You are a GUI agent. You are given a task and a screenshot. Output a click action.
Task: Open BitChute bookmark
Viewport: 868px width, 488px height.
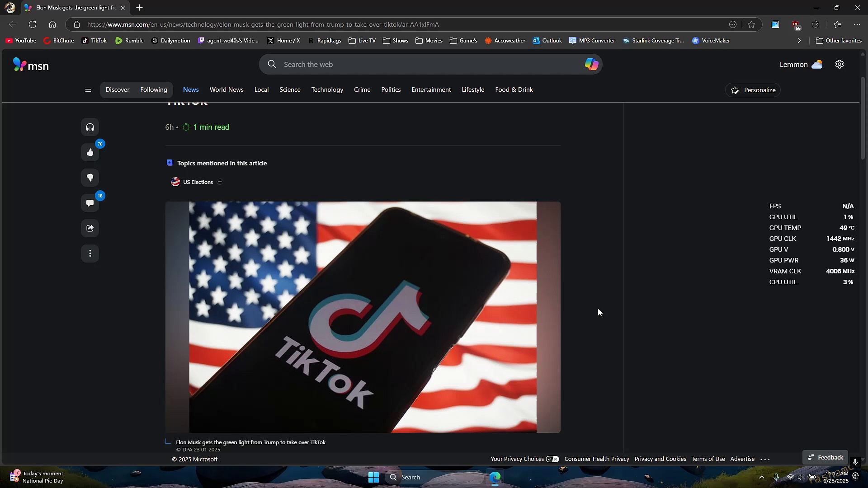(59, 41)
